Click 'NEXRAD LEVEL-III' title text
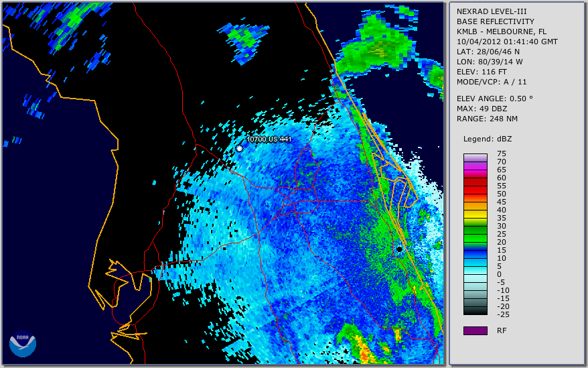 [x=492, y=11]
